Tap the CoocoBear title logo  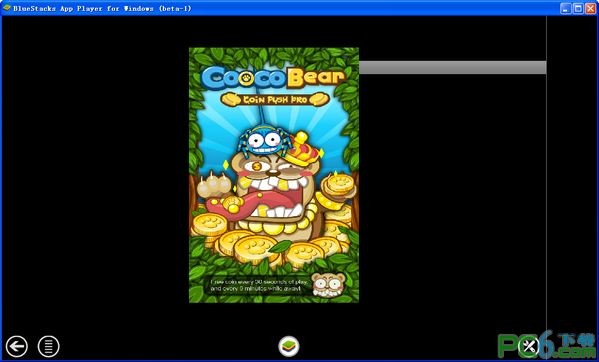click(274, 78)
